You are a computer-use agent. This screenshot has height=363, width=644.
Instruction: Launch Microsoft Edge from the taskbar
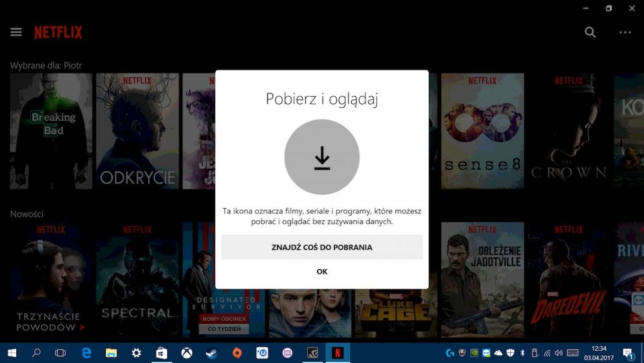pyautogui.click(x=86, y=353)
